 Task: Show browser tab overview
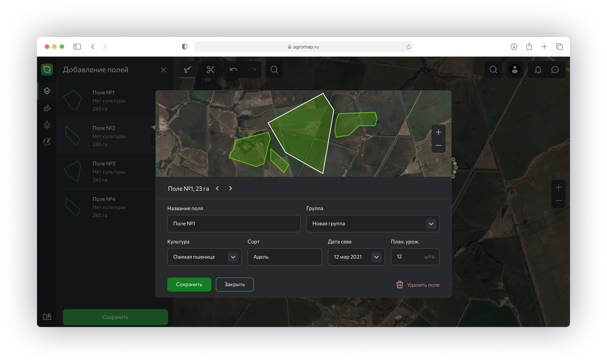[x=559, y=47]
